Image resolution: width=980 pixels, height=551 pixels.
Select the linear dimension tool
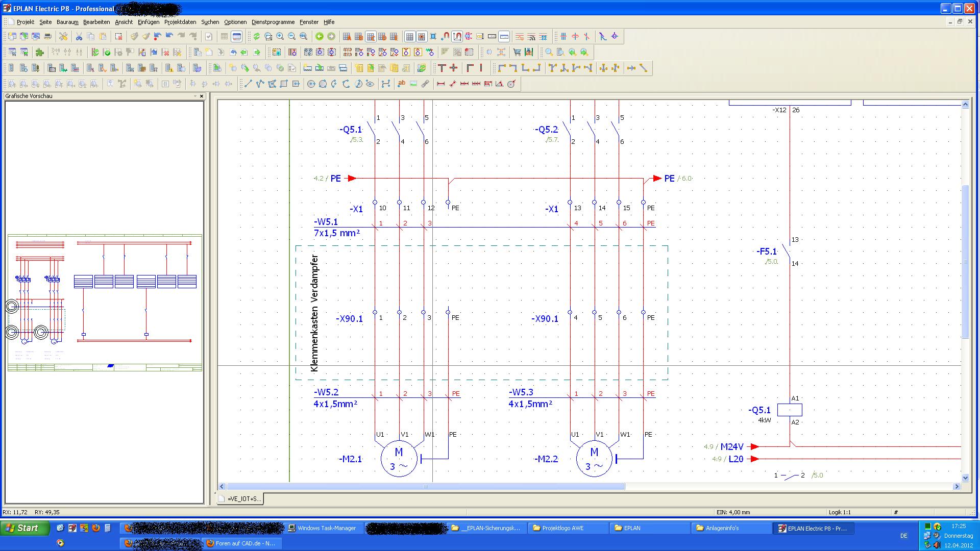click(441, 84)
